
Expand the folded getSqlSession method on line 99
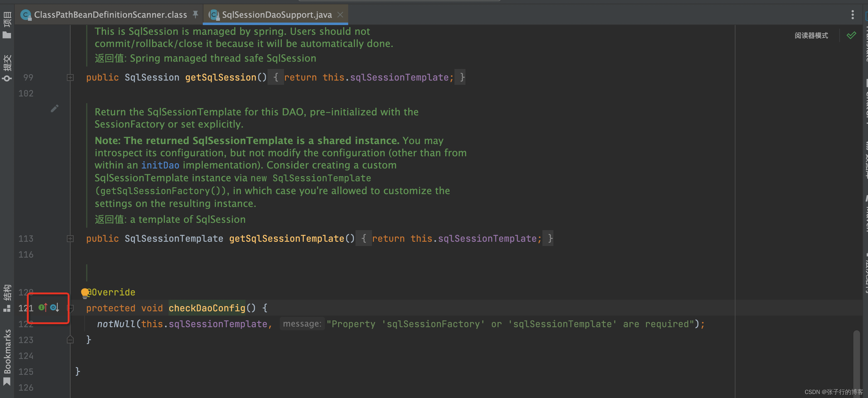click(70, 78)
